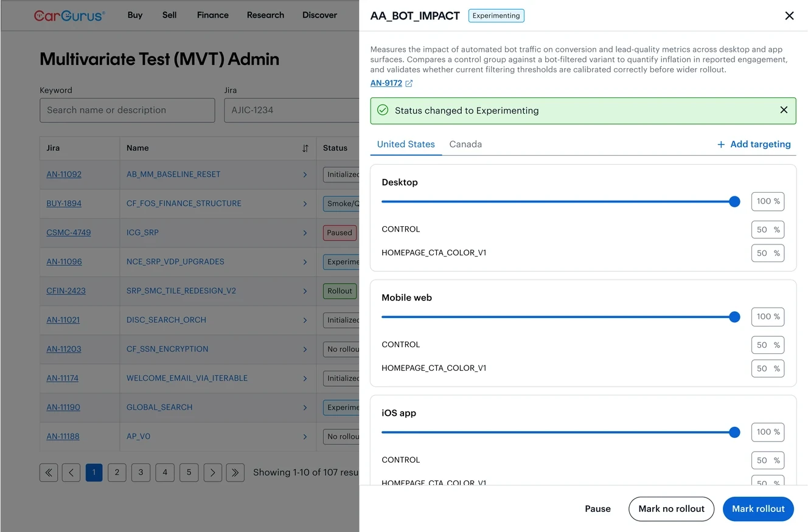
Task: Expand the SRP_SMC_TILE_REDESIGN_V2 row chevron
Action: pos(305,291)
